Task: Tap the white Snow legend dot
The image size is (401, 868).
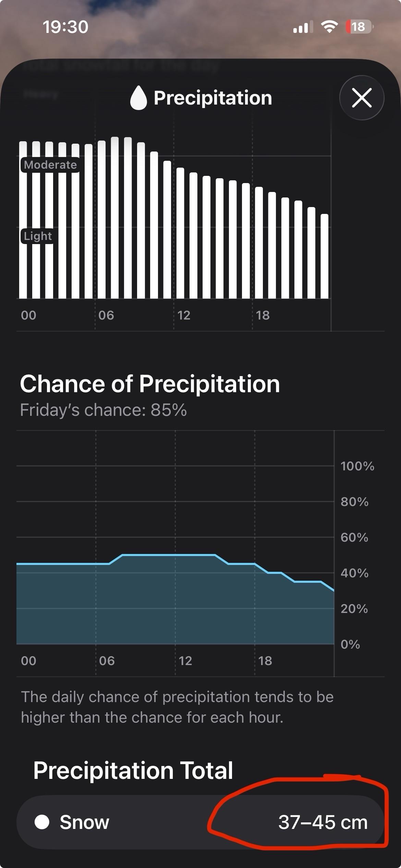Action: (42, 822)
